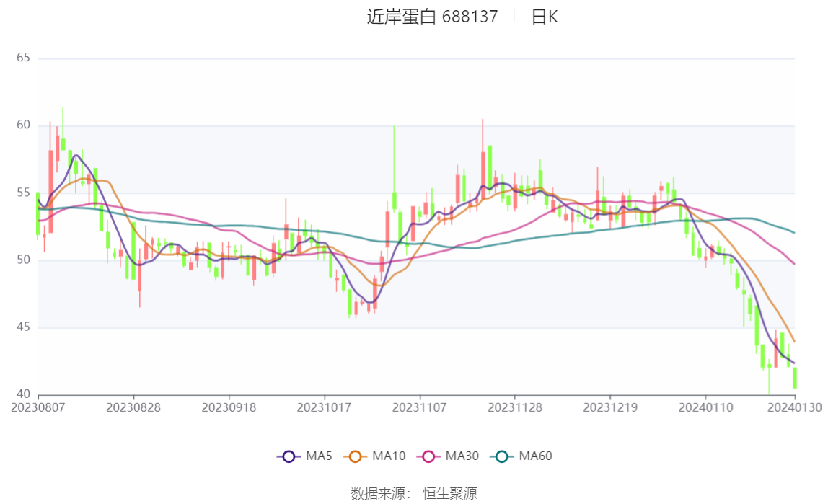Select the 日K period label

(545, 17)
